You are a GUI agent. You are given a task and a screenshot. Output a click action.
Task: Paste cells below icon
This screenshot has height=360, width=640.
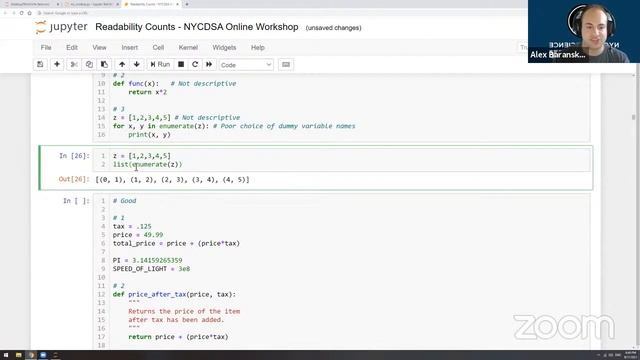pos(104,64)
